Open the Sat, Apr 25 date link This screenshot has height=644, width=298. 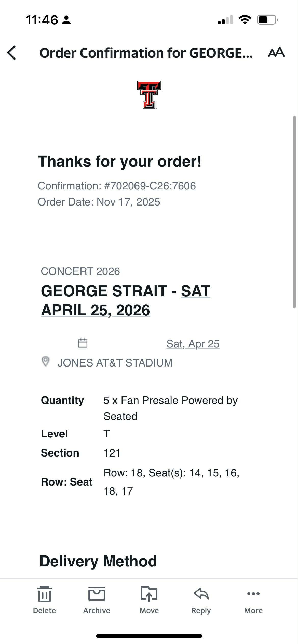(x=193, y=344)
